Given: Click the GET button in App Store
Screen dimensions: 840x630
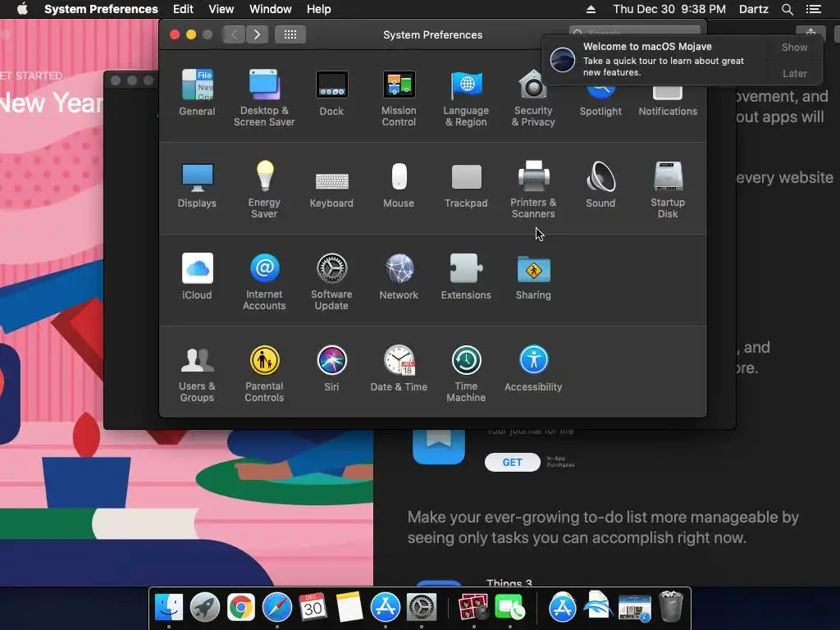Looking at the screenshot, I should pyautogui.click(x=512, y=463).
